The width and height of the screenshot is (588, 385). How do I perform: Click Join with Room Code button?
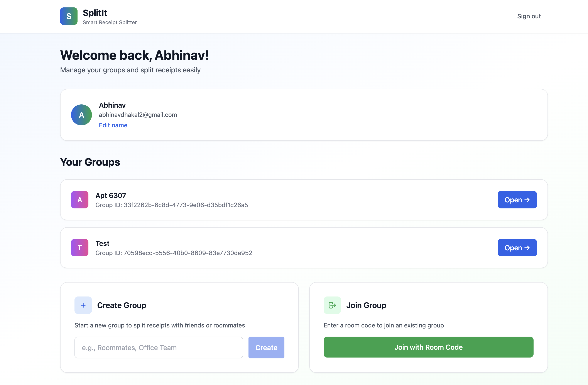[428, 347]
